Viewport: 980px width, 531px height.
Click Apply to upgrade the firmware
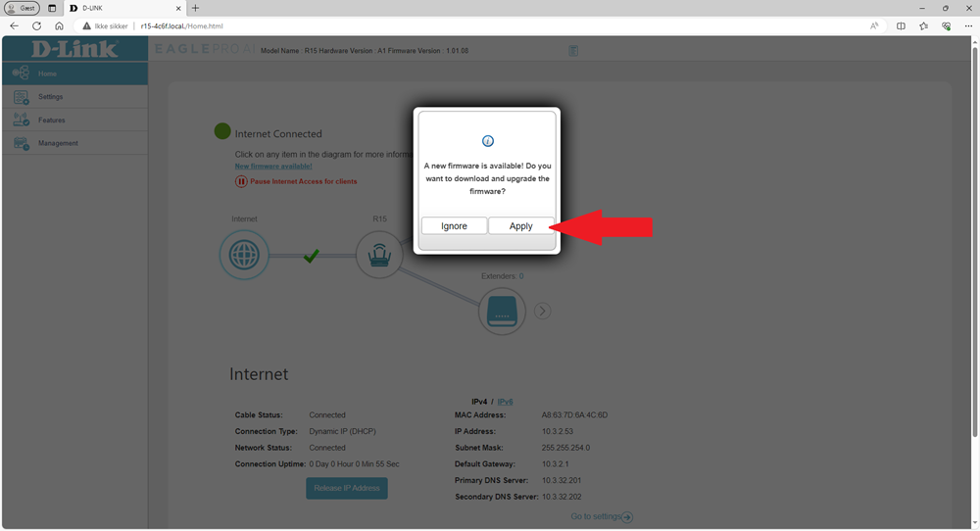[x=520, y=226]
